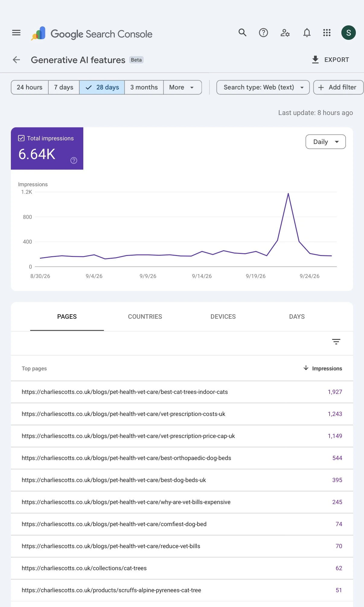Click the chart peak data point

coord(288,193)
